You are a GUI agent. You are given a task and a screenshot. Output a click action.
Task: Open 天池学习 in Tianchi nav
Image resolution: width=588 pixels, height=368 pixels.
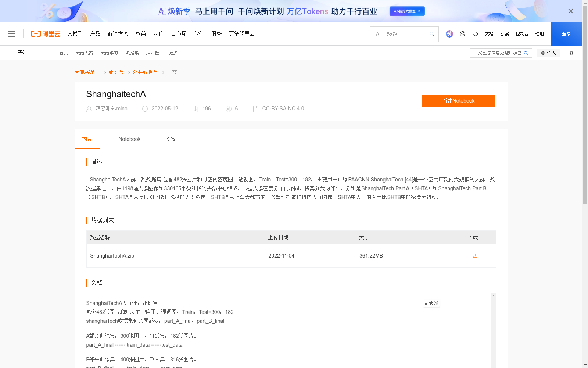(109, 53)
